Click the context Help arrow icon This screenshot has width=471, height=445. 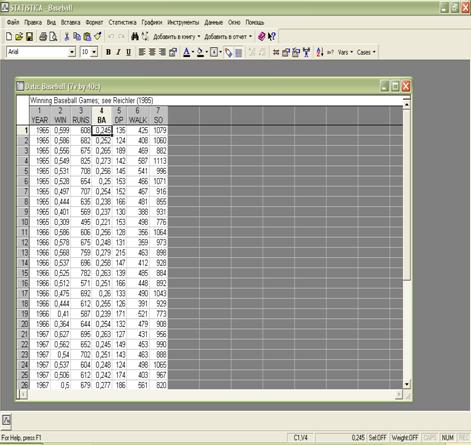[x=272, y=36]
